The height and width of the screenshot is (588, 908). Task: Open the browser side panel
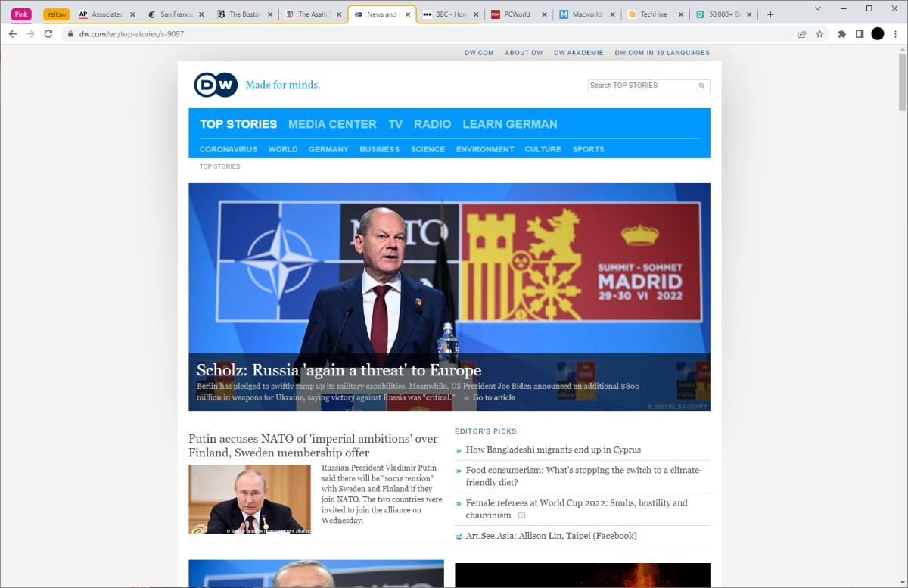[860, 34]
